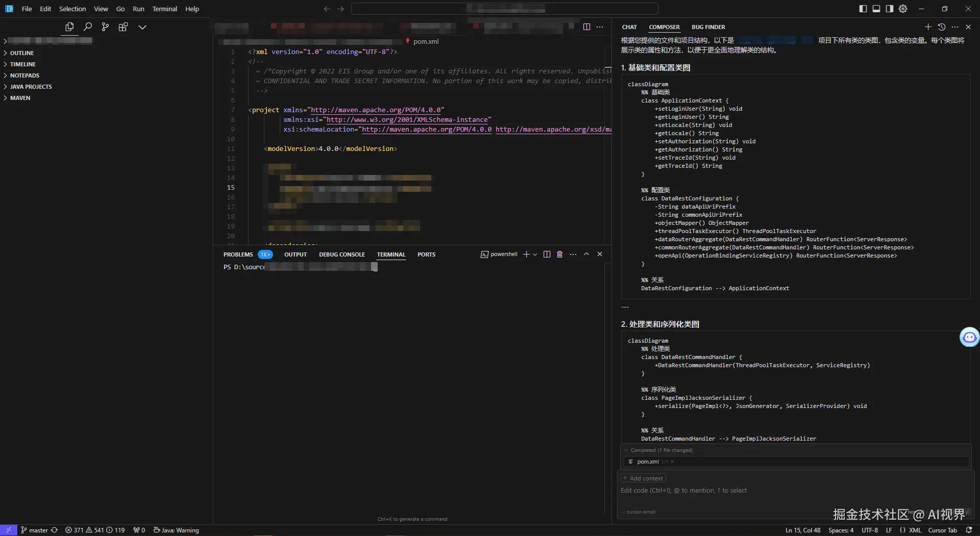Kill terminal with the trash icon
The width and height of the screenshot is (980, 536).
[559, 254]
